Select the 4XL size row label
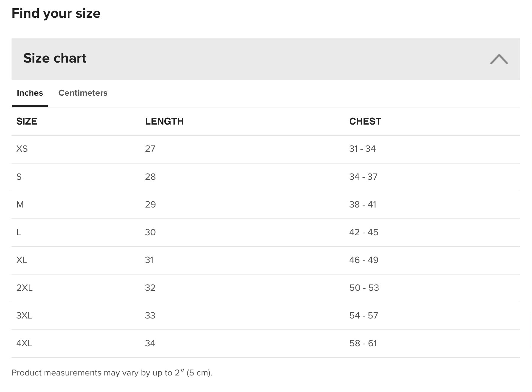This screenshot has width=532, height=392. point(24,343)
